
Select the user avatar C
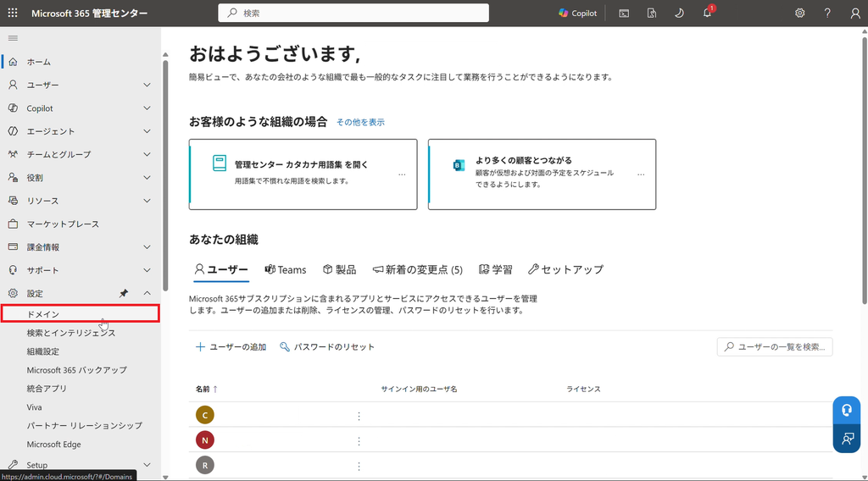click(205, 415)
